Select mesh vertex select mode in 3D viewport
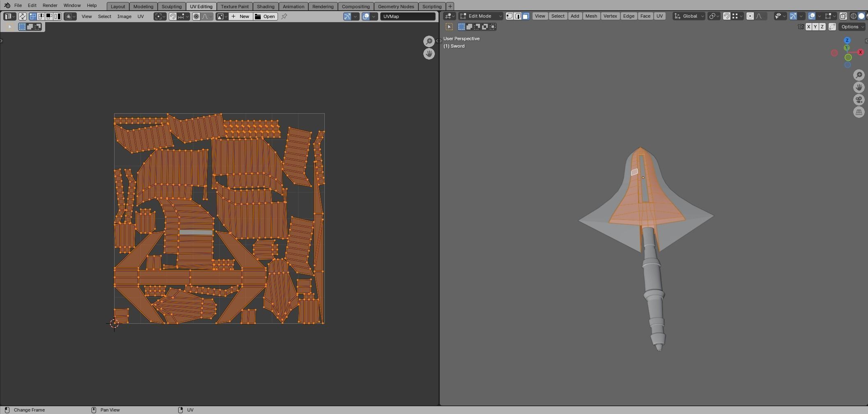The height and width of the screenshot is (414, 868). 510,16
